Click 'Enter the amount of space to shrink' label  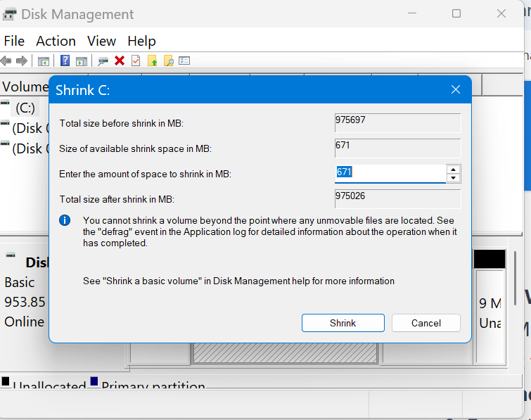(145, 174)
